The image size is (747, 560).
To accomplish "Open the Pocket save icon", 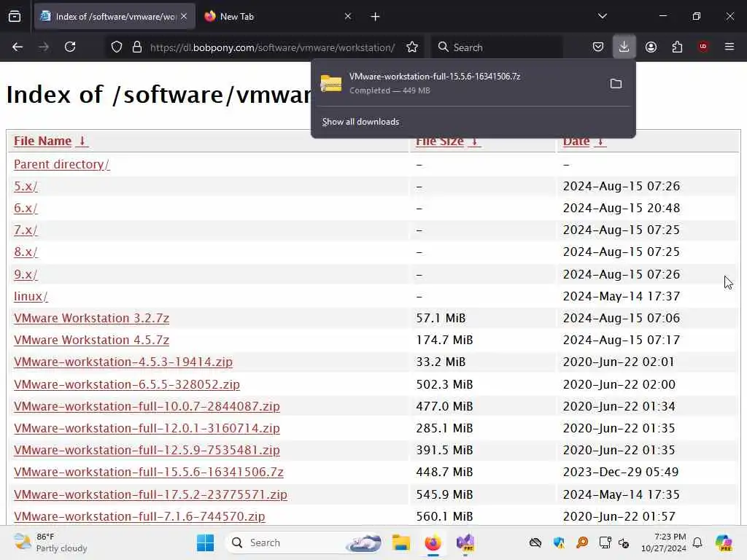I will point(598,47).
